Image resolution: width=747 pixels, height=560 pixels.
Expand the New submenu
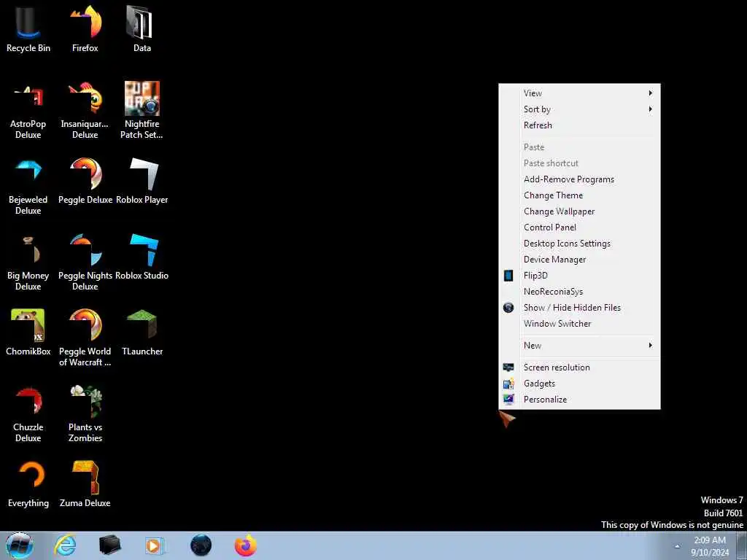579,346
